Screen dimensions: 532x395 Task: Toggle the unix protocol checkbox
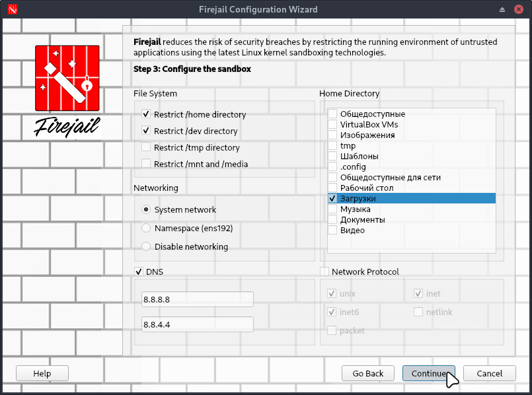pos(332,293)
